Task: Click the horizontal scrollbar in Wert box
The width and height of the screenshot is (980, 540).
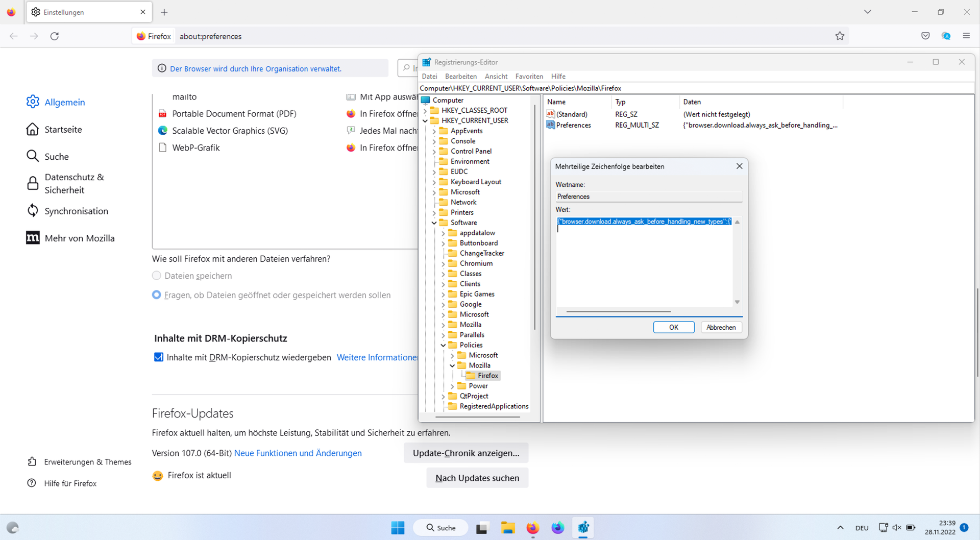Action: pos(618,311)
